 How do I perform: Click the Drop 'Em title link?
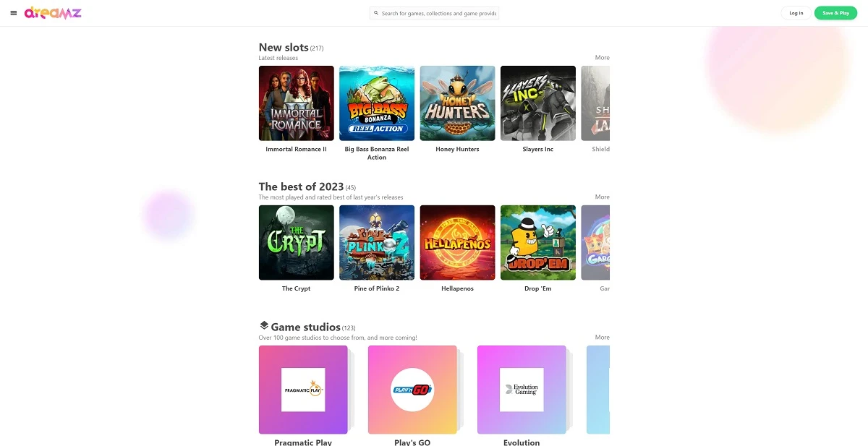[538, 288]
